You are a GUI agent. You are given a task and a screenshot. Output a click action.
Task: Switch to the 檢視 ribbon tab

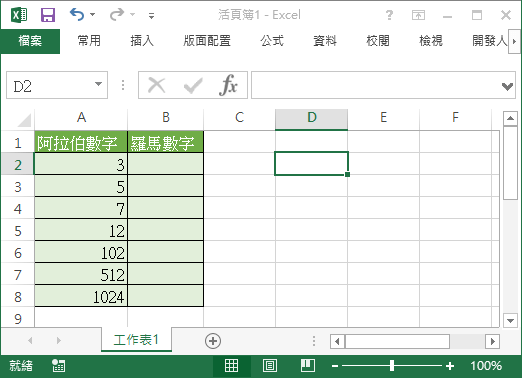pos(431,41)
